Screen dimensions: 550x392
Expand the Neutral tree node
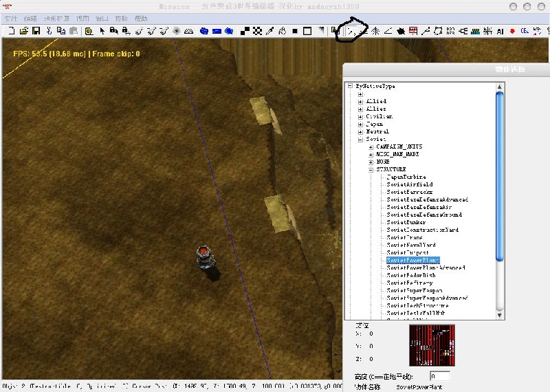click(x=360, y=132)
